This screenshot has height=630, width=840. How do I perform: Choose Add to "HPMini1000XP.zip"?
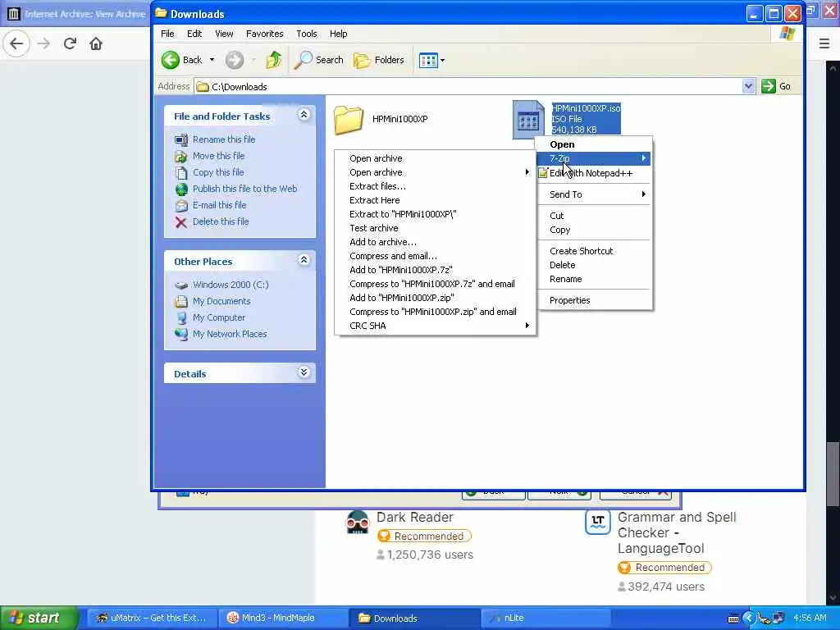point(436,298)
